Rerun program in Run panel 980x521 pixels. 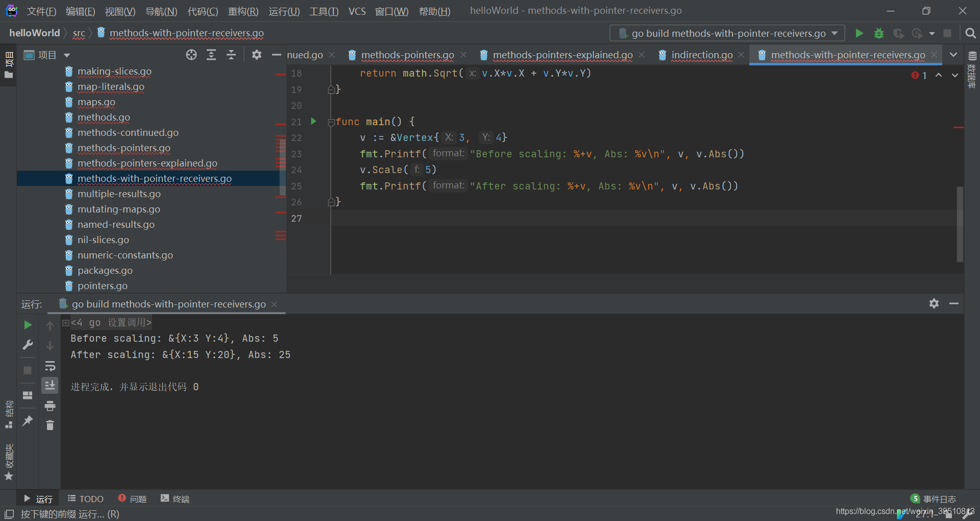(28, 325)
